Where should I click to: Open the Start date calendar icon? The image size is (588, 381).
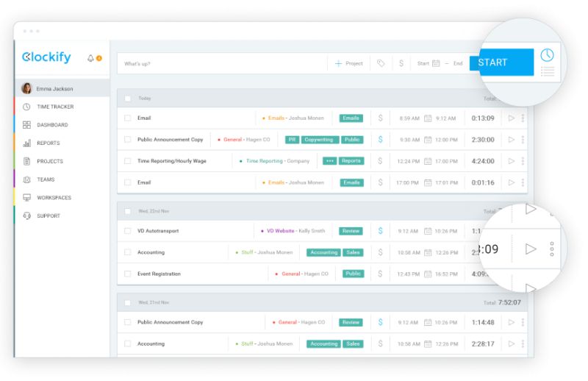pos(436,63)
